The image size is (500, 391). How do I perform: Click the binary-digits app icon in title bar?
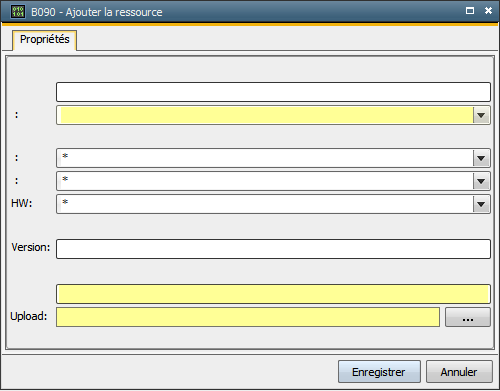click(x=18, y=11)
